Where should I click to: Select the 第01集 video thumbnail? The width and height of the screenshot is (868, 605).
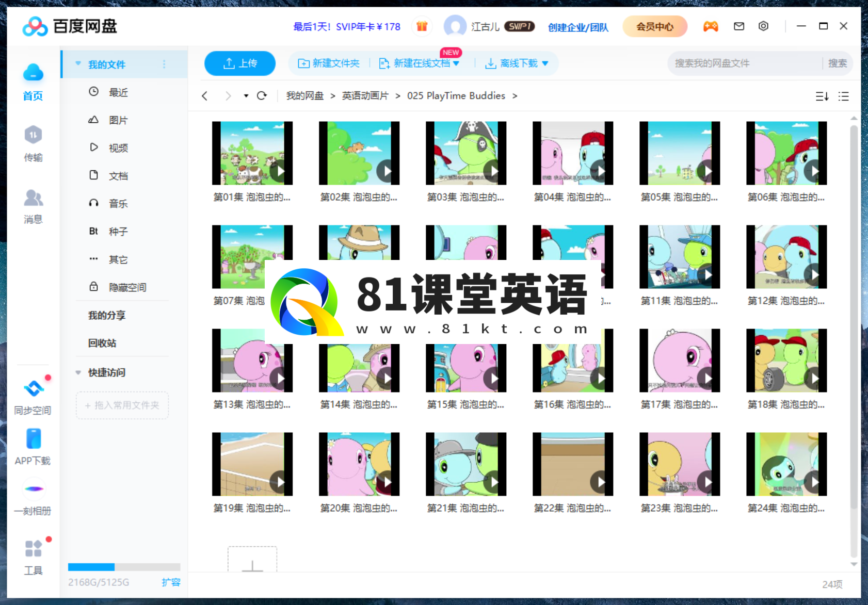tap(252, 153)
